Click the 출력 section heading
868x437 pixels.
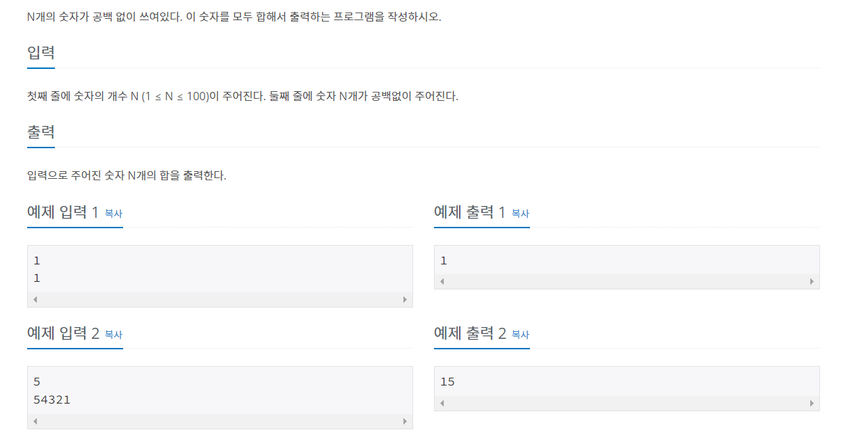pos(40,130)
